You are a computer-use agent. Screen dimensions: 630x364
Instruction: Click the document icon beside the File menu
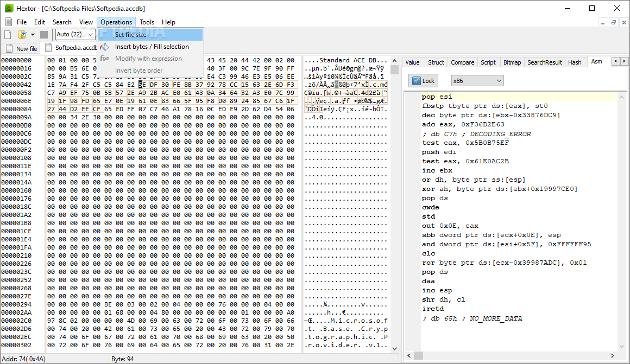(9, 22)
